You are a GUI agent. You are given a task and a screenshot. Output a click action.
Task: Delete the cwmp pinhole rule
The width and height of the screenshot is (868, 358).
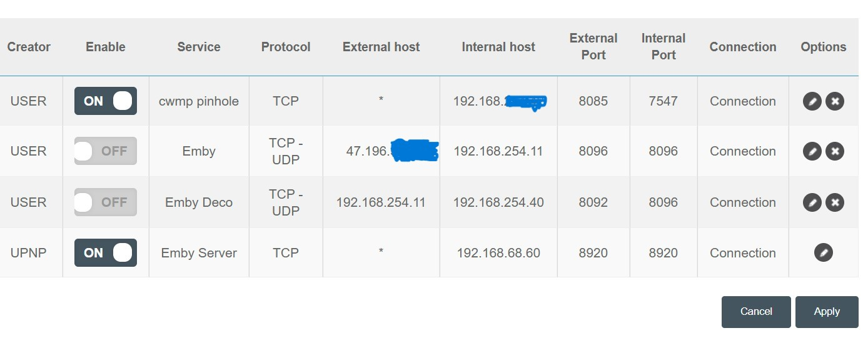tap(835, 101)
